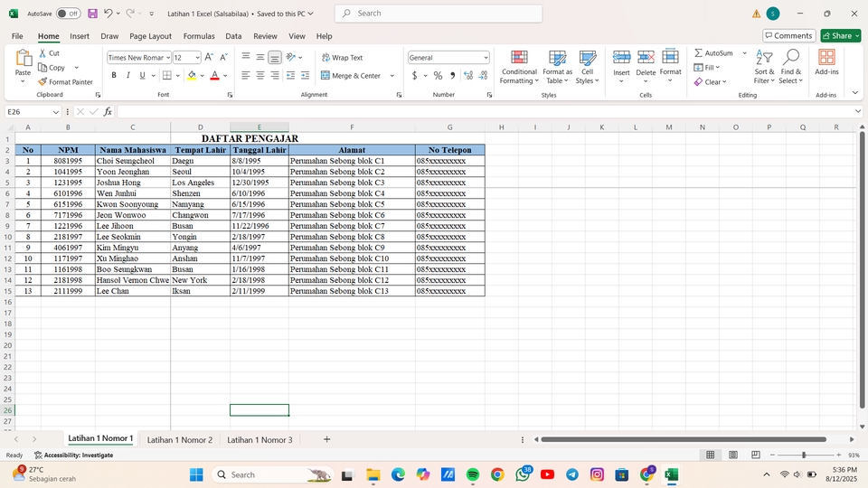Toggle AutoSave switch
The height and width of the screenshot is (488, 868).
[68, 14]
